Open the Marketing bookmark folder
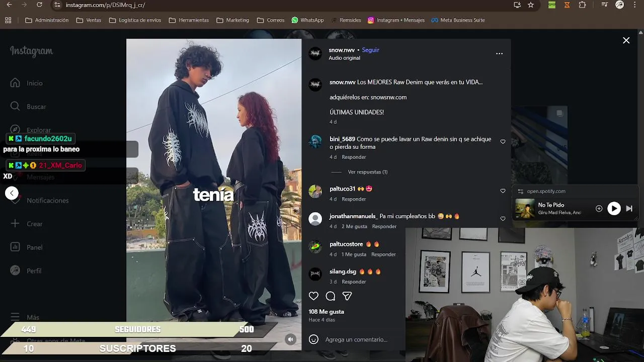The width and height of the screenshot is (644, 362). [x=232, y=20]
